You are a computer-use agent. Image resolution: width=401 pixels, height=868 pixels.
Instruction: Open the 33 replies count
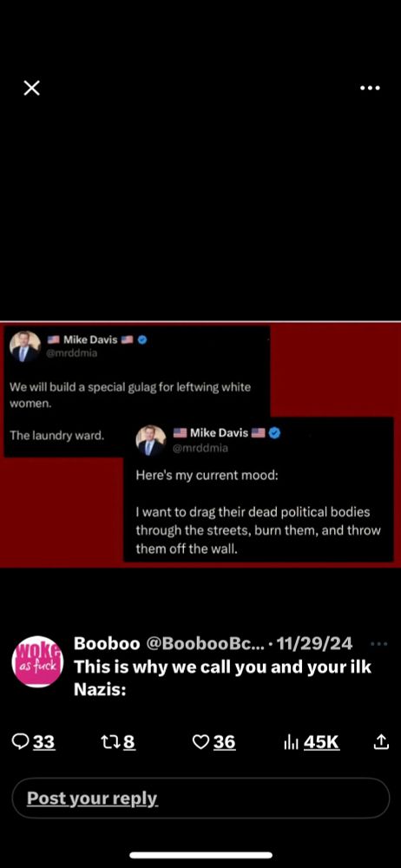[43, 742]
